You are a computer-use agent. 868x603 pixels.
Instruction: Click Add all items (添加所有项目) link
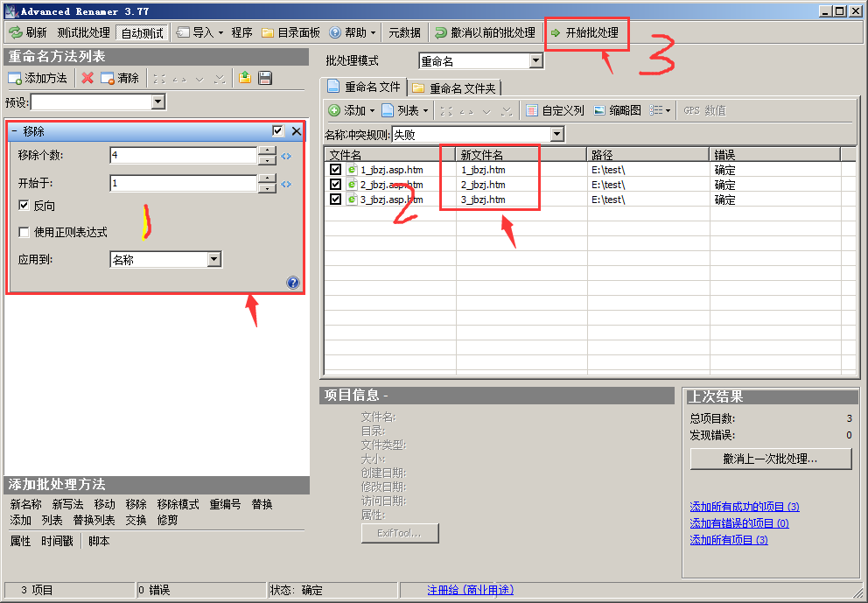[729, 540]
